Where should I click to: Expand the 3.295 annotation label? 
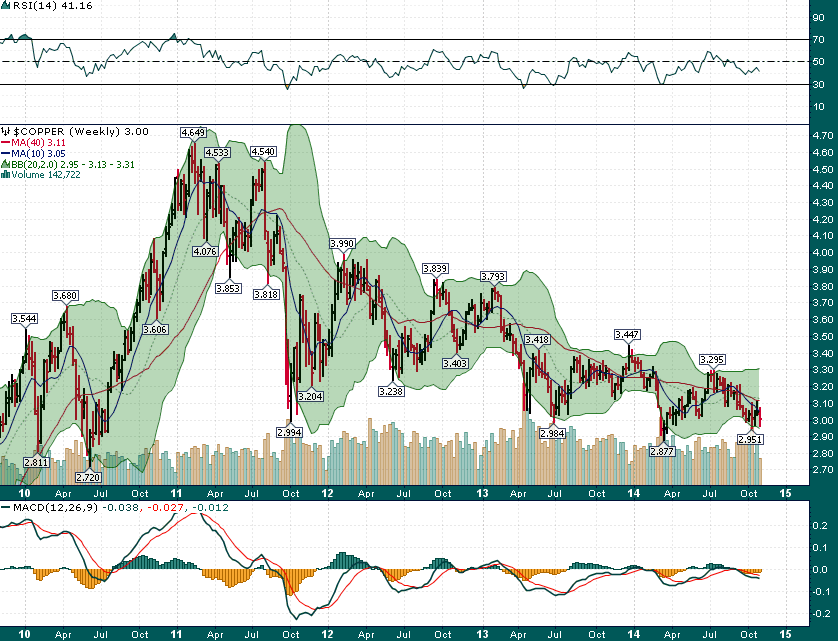point(712,361)
